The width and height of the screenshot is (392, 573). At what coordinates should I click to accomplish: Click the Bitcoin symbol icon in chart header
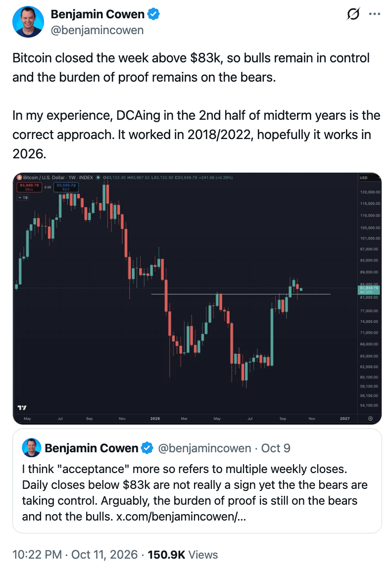coord(20,178)
